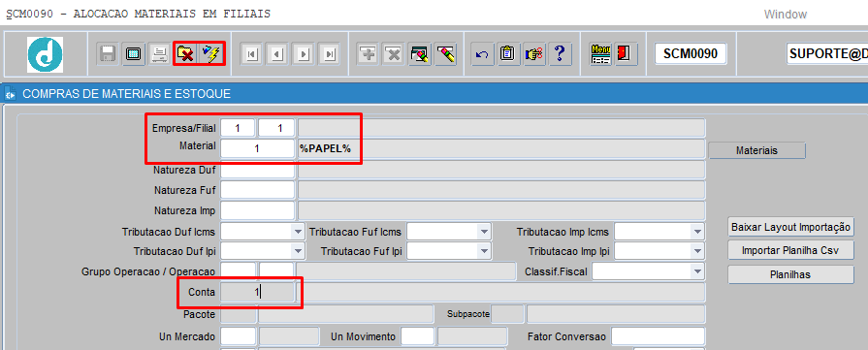This screenshot has width=868, height=350.
Task: Open the clipboard list toolbar icon
Action: coord(507,54)
